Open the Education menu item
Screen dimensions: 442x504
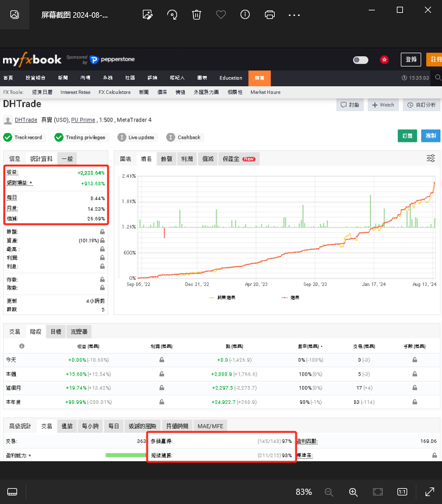(231, 78)
